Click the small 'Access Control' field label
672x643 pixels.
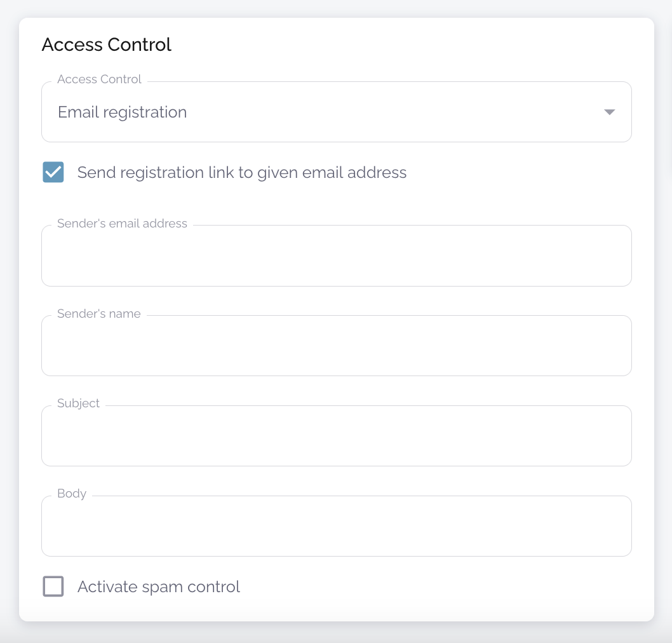[x=99, y=79]
